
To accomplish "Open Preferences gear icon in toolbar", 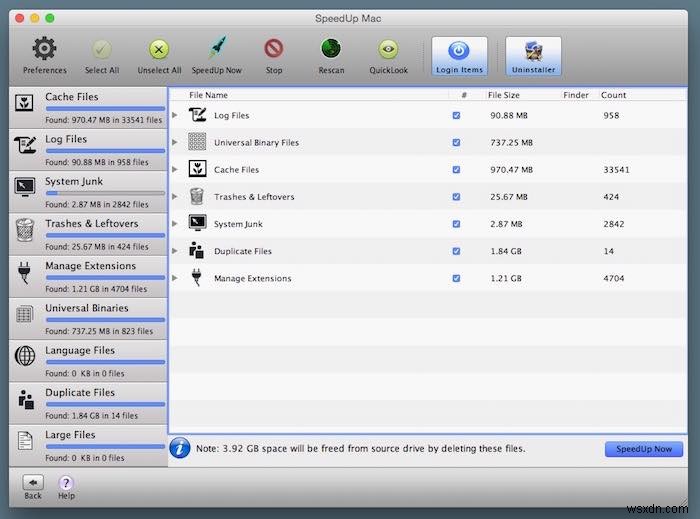I will pyautogui.click(x=44, y=49).
